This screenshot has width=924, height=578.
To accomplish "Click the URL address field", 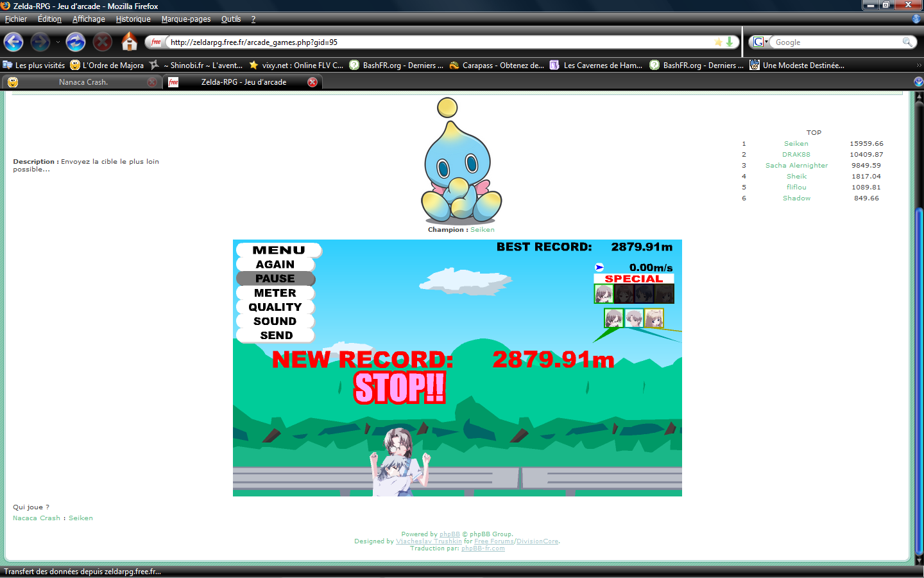I will (440, 42).
